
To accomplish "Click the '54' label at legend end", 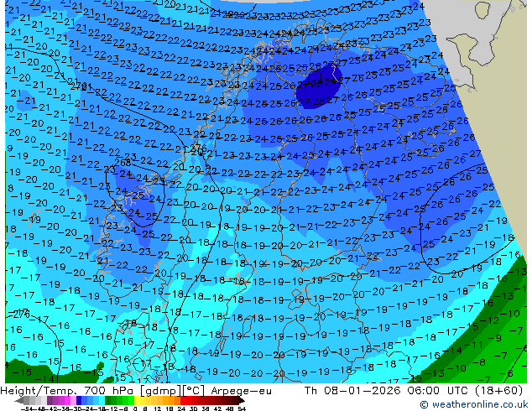I will [241, 409].
